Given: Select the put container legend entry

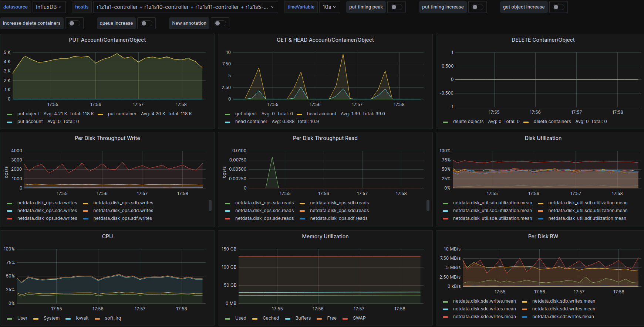Looking at the screenshot, I should coord(122,114).
